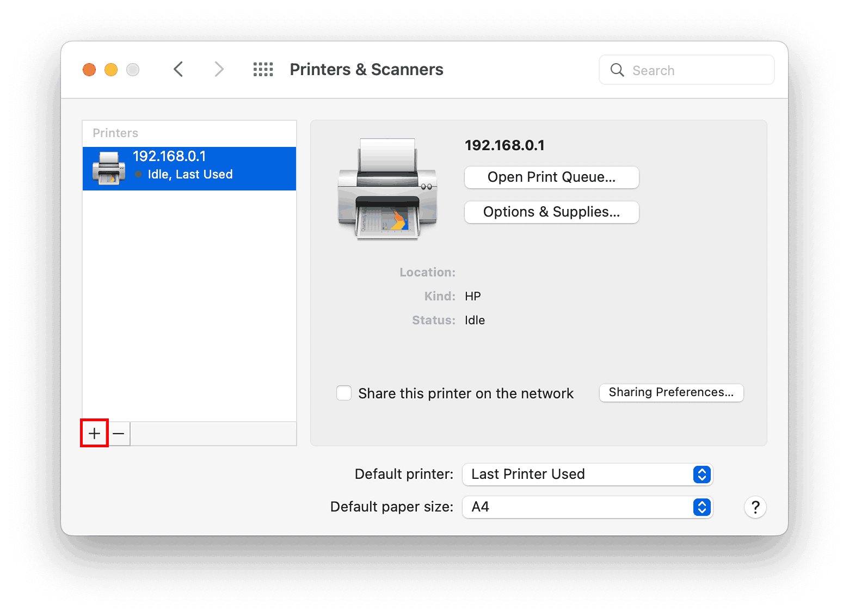The height and width of the screenshot is (616, 849).
Task: Open Options & Supplies settings
Action: pos(551,212)
